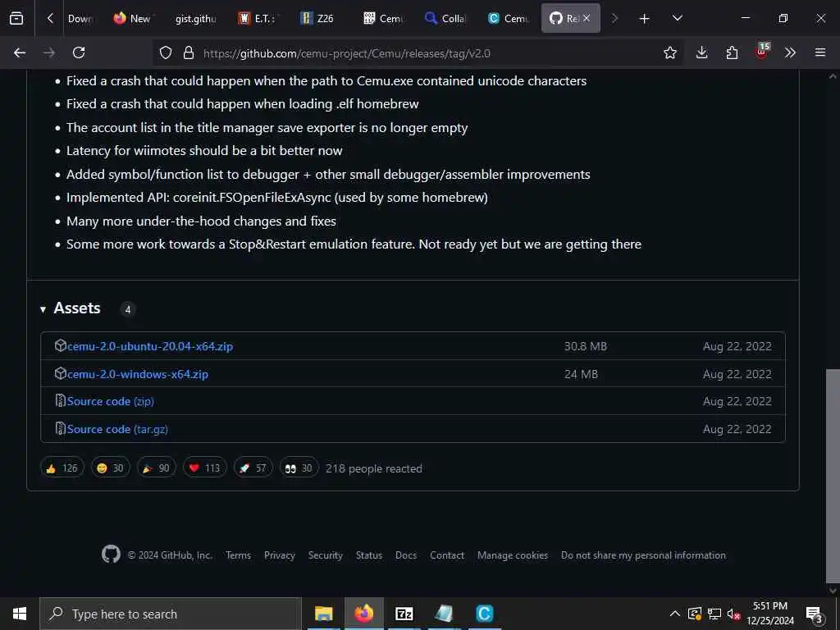Open the Security footer link
The image size is (840, 630).
[x=325, y=555]
